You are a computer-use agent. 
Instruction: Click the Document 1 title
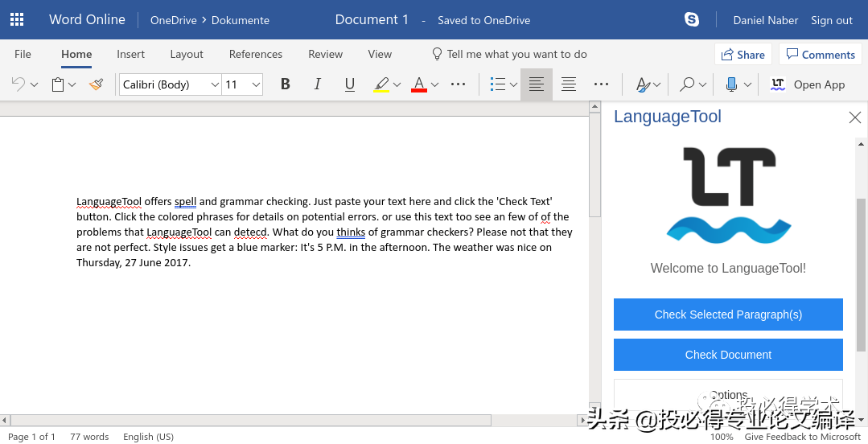tap(372, 20)
